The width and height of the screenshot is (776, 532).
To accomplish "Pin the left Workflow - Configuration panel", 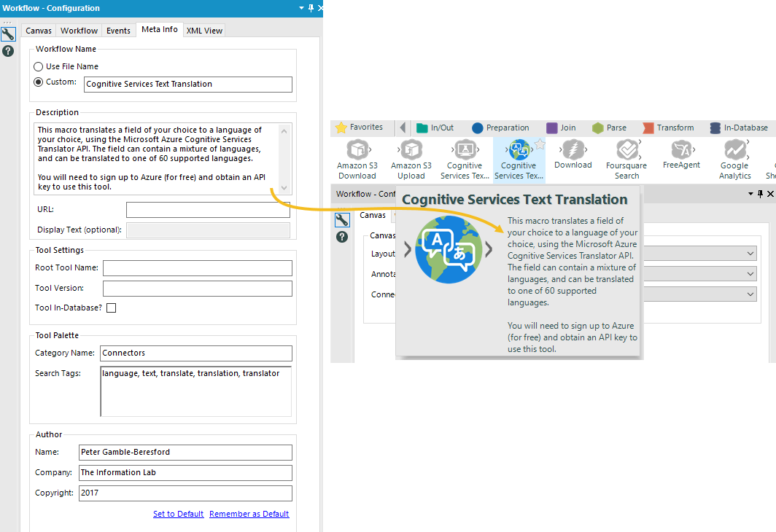I will click(311, 8).
